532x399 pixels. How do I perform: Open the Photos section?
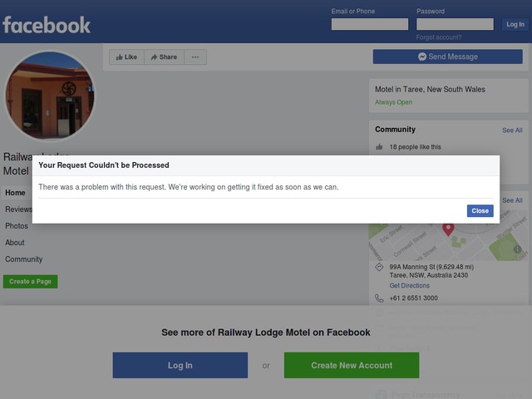click(17, 226)
